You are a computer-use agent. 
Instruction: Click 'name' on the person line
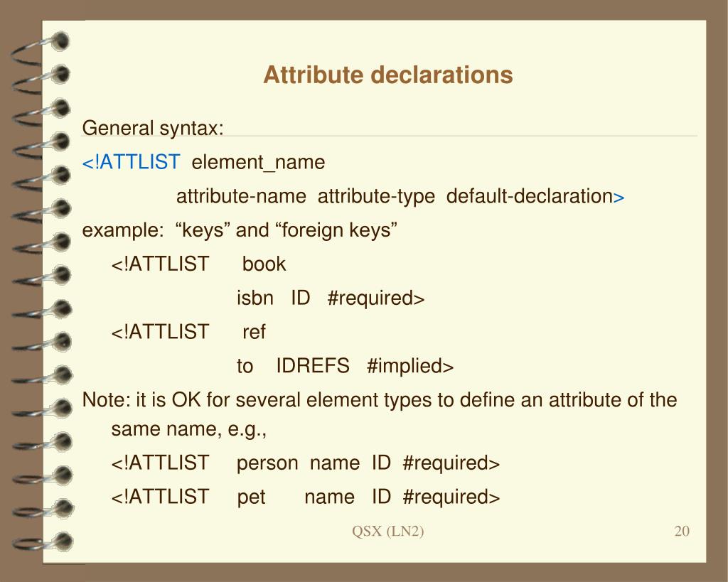pos(335,463)
